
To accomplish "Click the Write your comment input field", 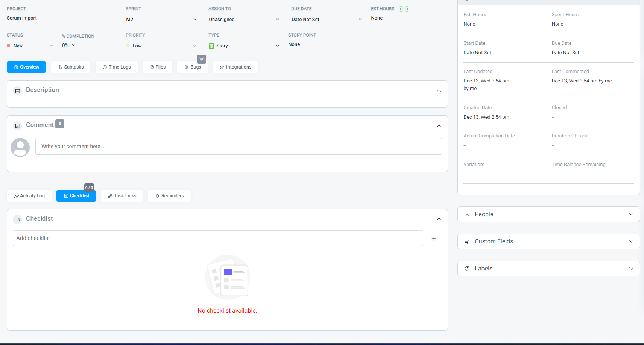I will click(238, 147).
